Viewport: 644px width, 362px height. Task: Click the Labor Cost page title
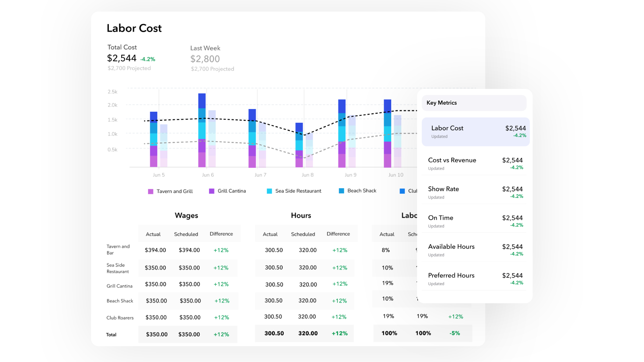[x=134, y=28]
